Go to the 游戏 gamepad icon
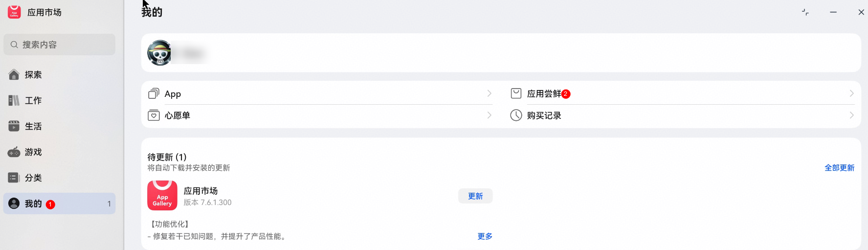Screen dimensions: 868x250 14,152
